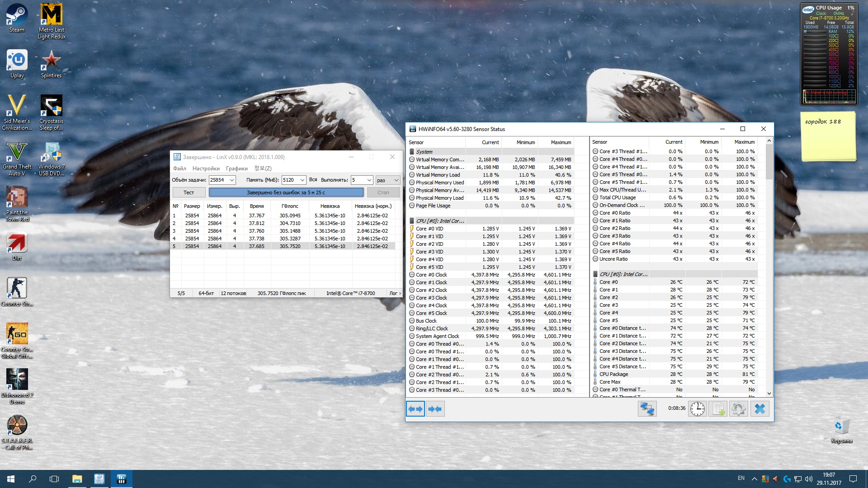868x488 pixels.
Task: Close sensors with blue X icon
Action: (x=760, y=409)
